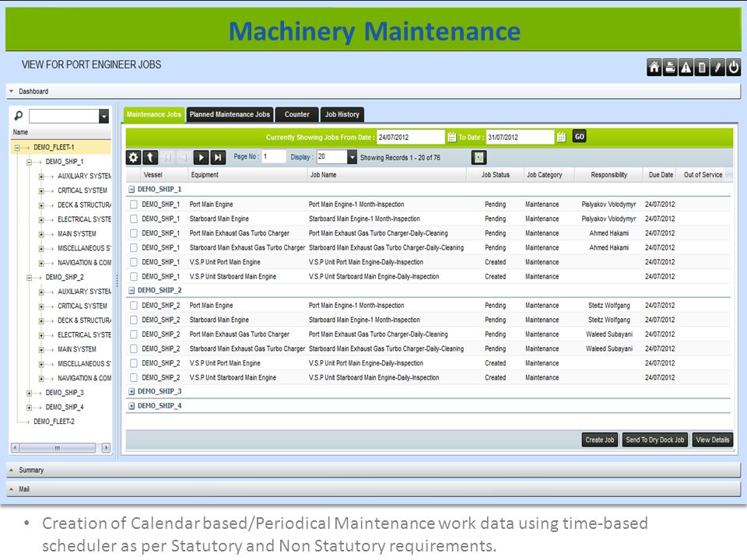The width and height of the screenshot is (747, 560).
Task: Go to previous page arrow (disabled)
Action: 184,157
